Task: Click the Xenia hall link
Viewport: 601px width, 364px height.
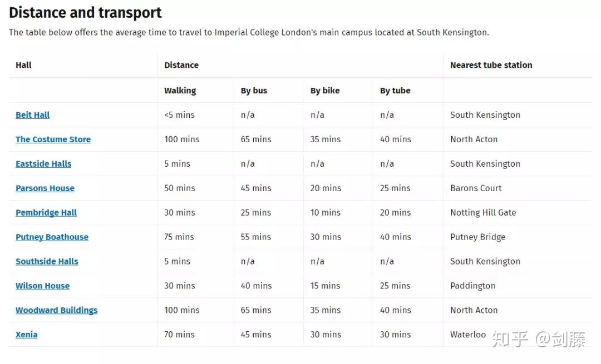Action: click(27, 335)
